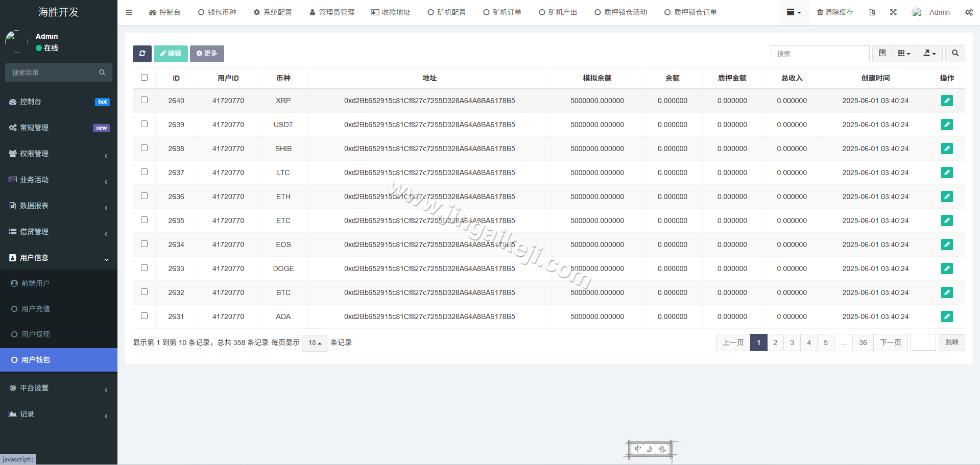Open the per-page count dropdown showing 10
The height and width of the screenshot is (465, 980).
pyautogui.click(x=315, y=343)
